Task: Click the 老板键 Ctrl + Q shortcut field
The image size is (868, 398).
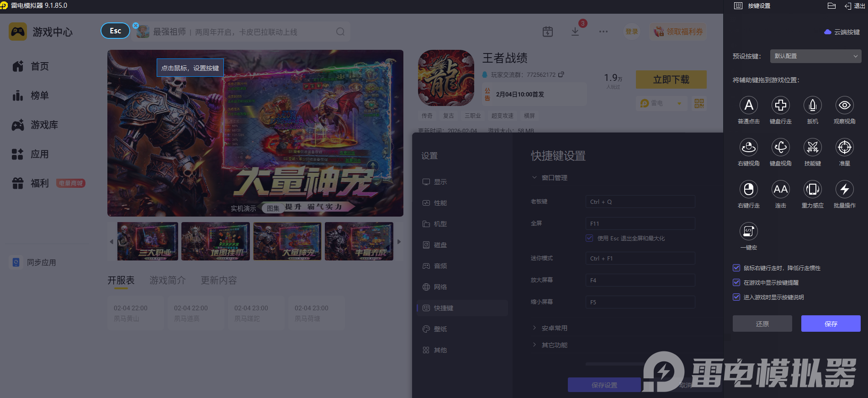Action: pyautogui.click(x=640, y=202)
